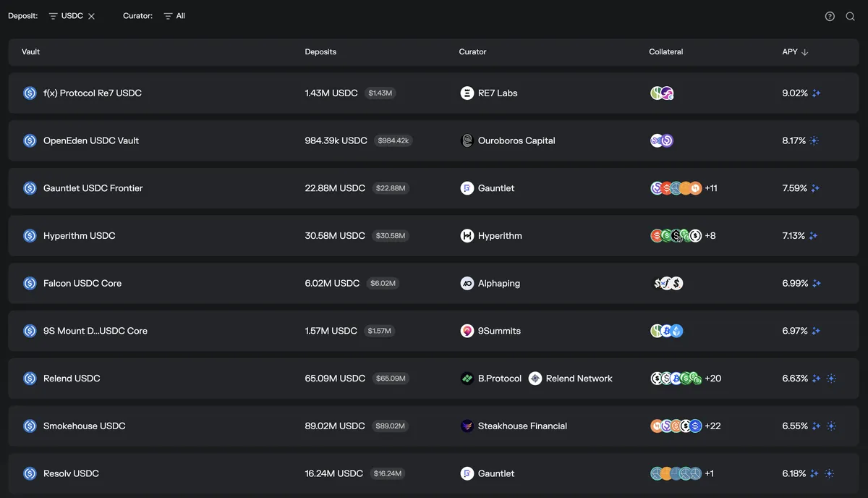Open search with the magnifier icon
The image size is (868, 498).
point(851,16)
